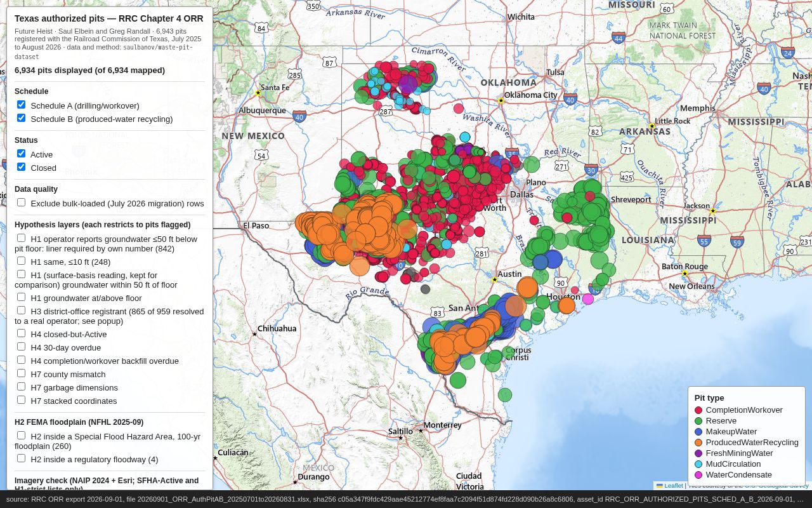Check H4 30-day overdue
Screen dimensions: 812x508
coord(22,346)
